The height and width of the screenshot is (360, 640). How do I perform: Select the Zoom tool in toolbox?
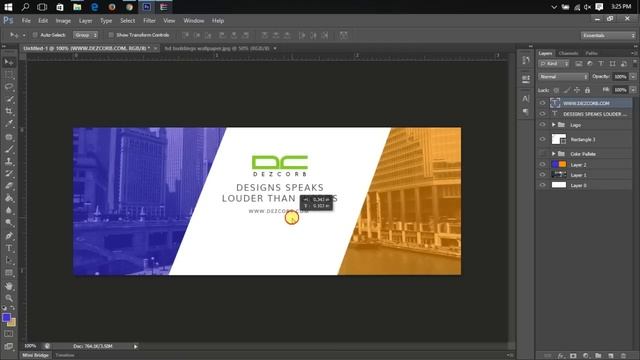click(x=9, y=298)
